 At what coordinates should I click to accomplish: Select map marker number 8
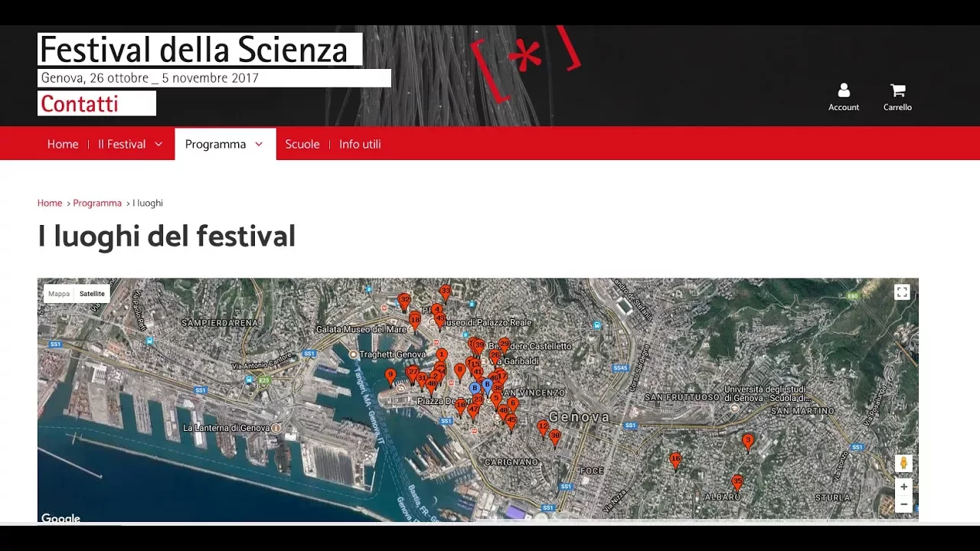[x=459, y=372]
